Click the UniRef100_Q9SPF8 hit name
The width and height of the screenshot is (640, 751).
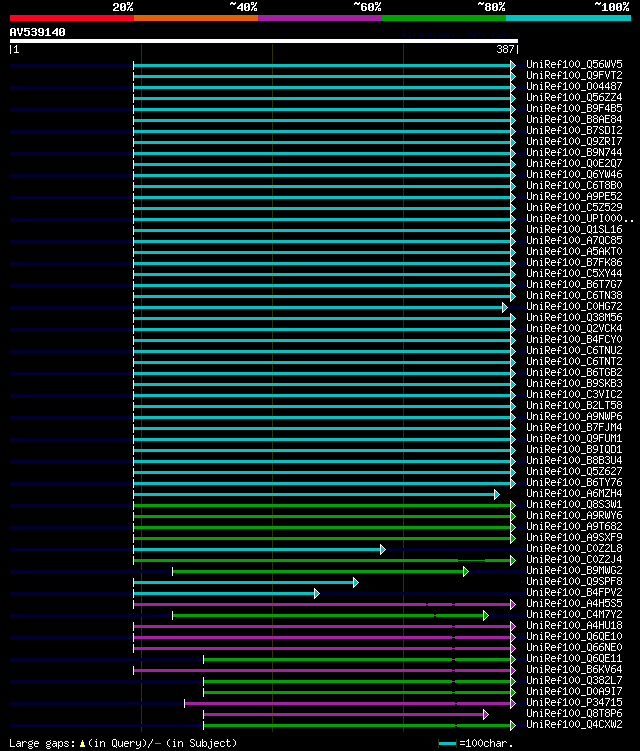pos(574,582)
